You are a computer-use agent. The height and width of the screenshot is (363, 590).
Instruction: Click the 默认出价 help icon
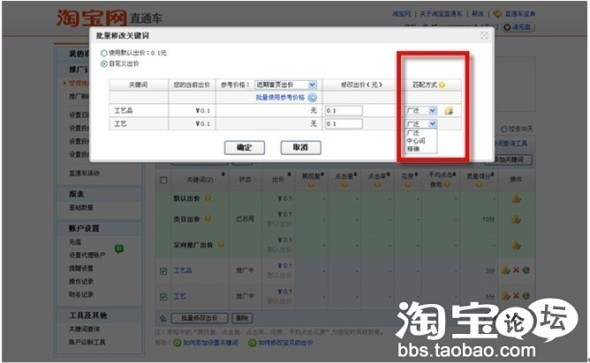(208, 198)
